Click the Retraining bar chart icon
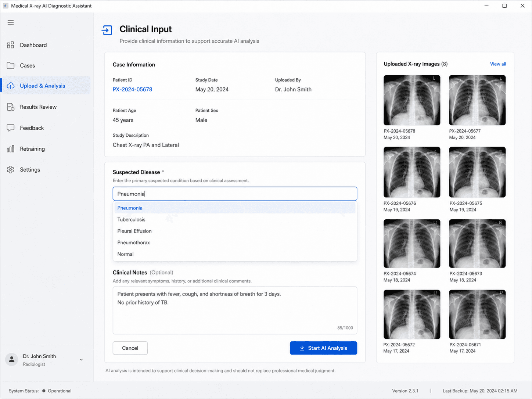532x399 pixels. tap(11, 149)
